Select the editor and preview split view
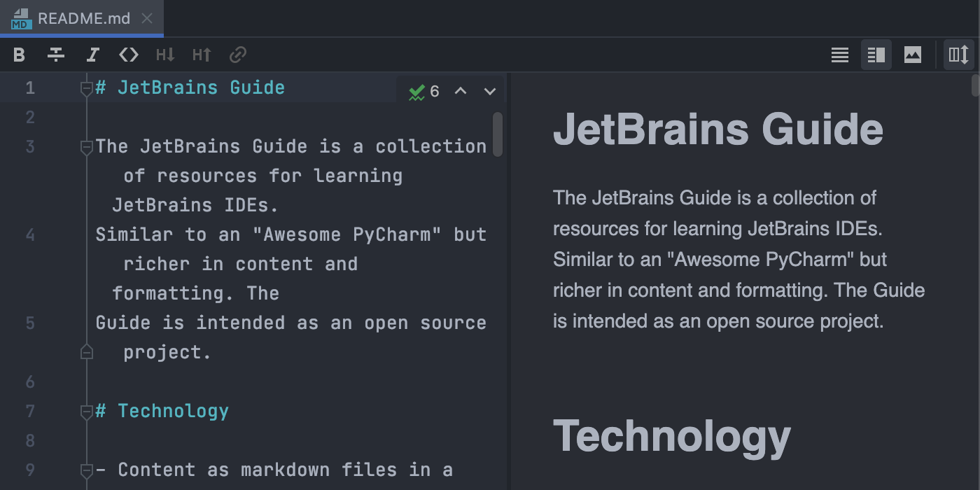Image resolution: width=980 pixels, height=490 pixels. (876, 55)
